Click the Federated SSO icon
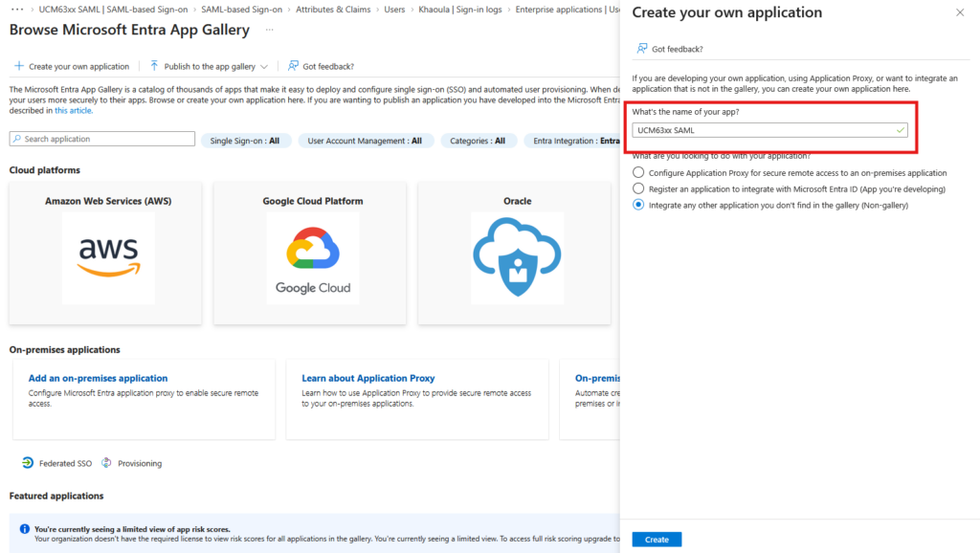980x553 pixels. [28, 463]
